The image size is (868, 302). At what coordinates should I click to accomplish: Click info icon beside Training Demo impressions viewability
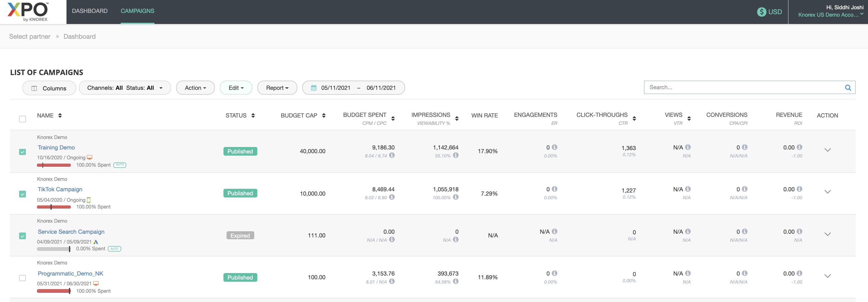(456, 155)
